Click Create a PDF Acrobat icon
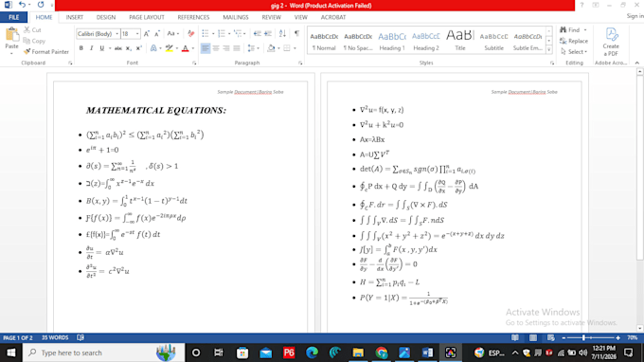 point(611,42)
